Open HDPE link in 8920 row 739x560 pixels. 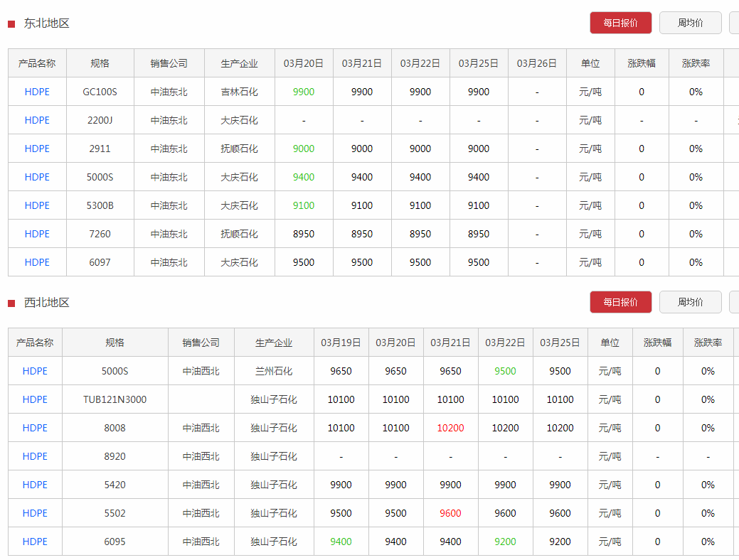point(35,456)
